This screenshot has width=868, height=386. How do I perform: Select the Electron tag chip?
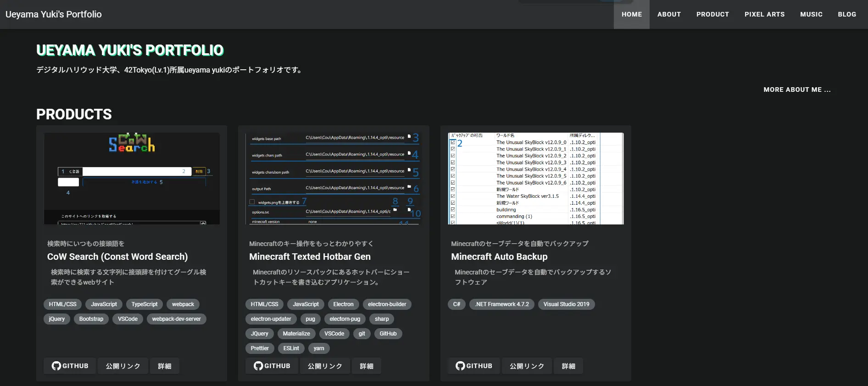point(343,304)
